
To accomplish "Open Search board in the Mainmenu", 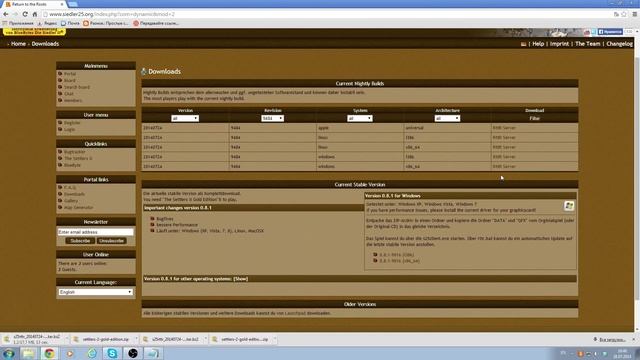I will click(77, 87).
